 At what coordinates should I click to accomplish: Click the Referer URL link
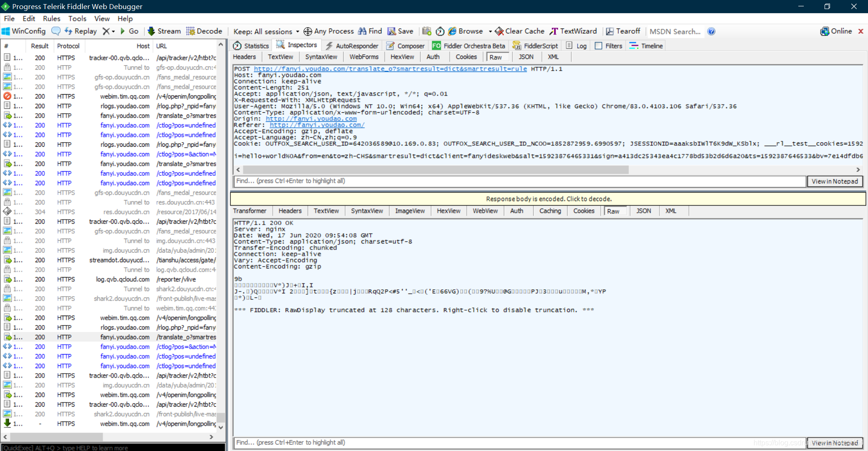click(x=317, y=125)
